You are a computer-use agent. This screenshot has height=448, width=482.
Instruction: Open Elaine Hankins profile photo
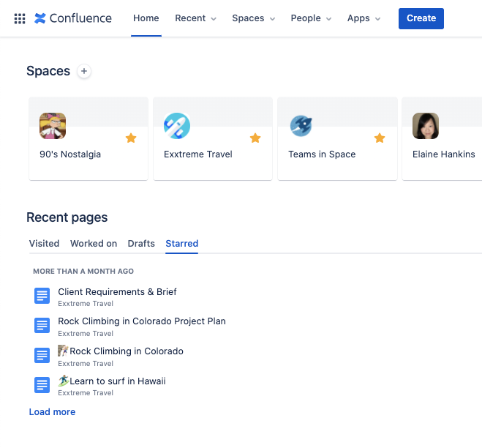[x=426, y=126]
